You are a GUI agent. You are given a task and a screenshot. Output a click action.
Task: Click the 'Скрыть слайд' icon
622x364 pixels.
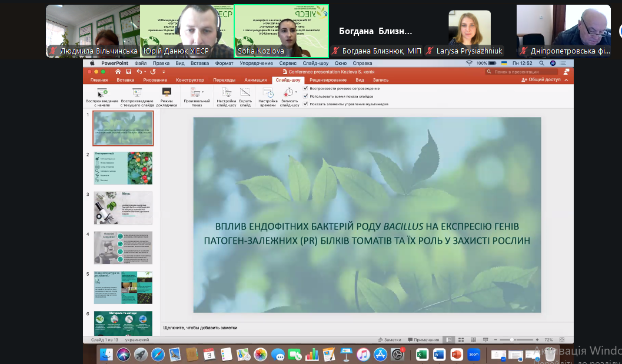click(245, 92)
